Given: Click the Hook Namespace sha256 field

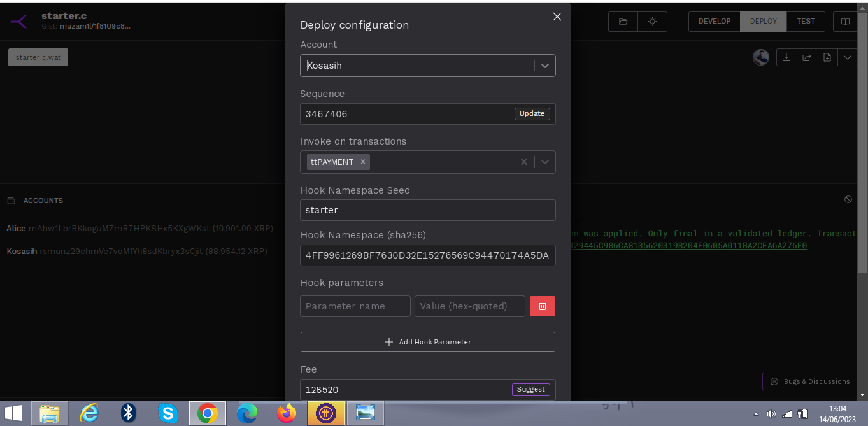Looking at the screenshot, I should 427,256.
